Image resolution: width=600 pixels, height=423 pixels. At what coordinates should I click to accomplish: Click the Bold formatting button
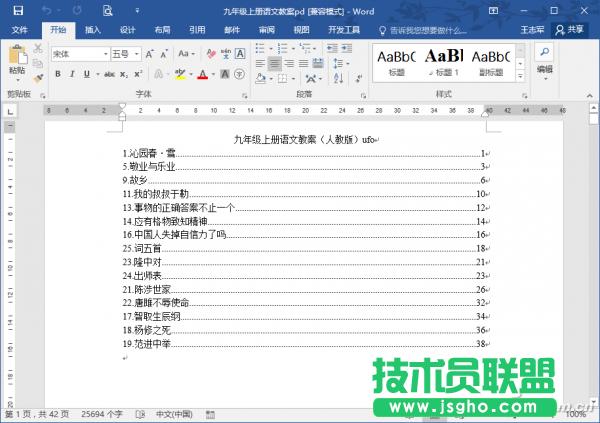point(58,74)
